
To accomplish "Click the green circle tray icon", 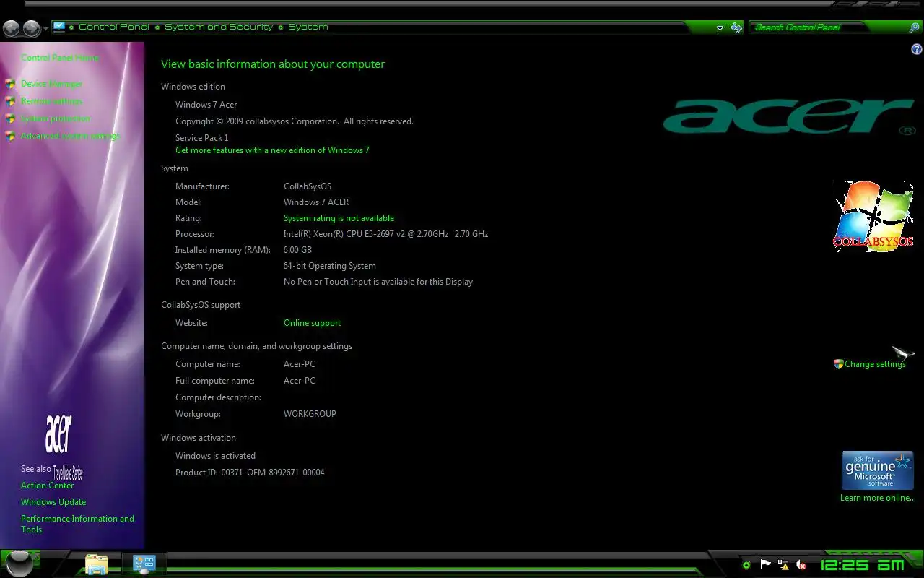I will point(746,565).
